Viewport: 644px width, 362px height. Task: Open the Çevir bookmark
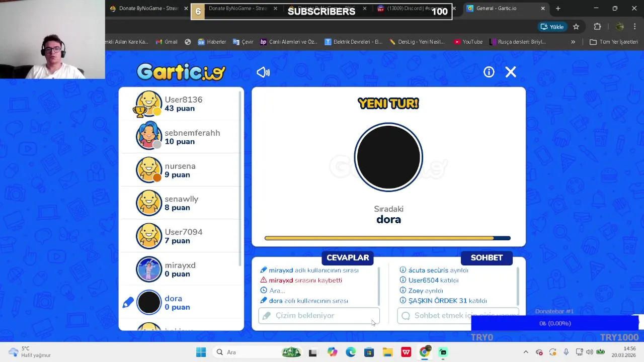coord(243,42)
